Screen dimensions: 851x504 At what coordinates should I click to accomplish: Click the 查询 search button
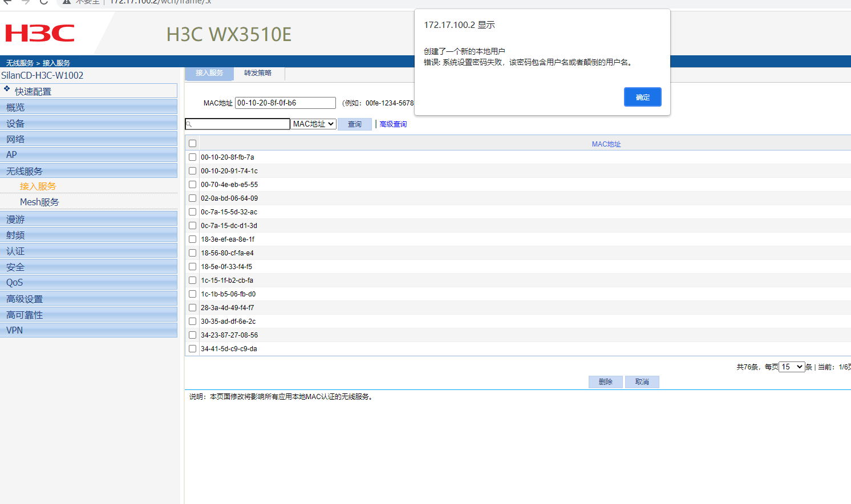click(355, 124)
